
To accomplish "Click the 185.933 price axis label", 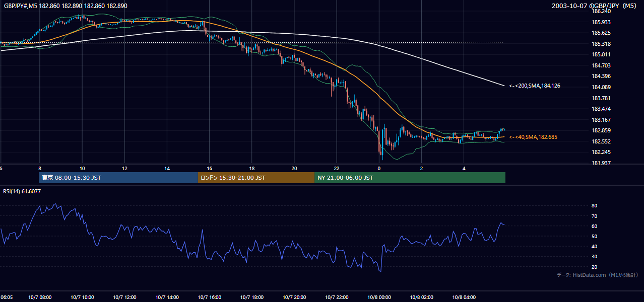I will point(601,22).
